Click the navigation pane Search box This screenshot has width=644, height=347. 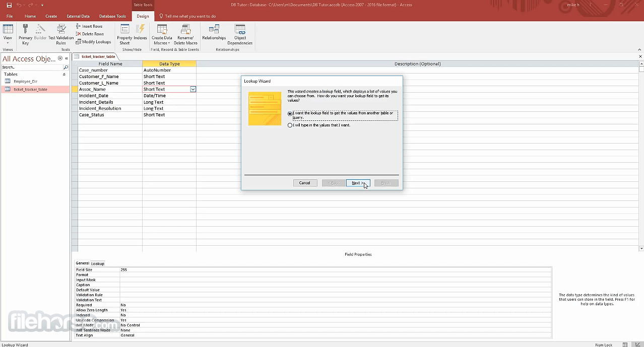point(32,67)
